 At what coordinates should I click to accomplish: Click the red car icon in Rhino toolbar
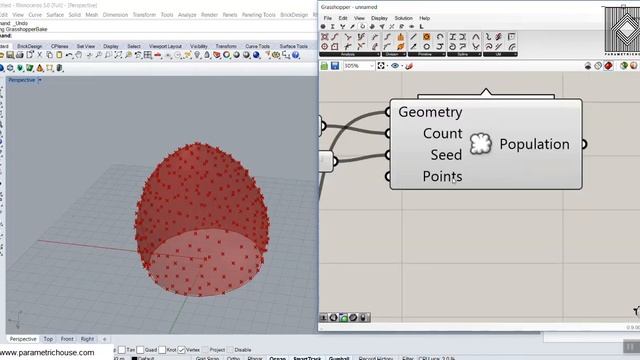[158, 55]
